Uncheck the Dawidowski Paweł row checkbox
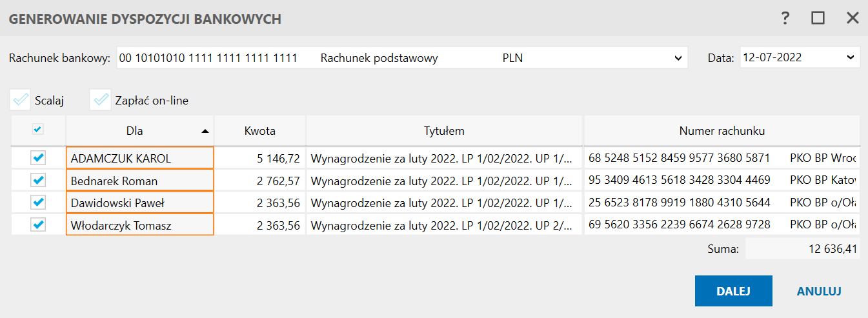 [38, 203]
